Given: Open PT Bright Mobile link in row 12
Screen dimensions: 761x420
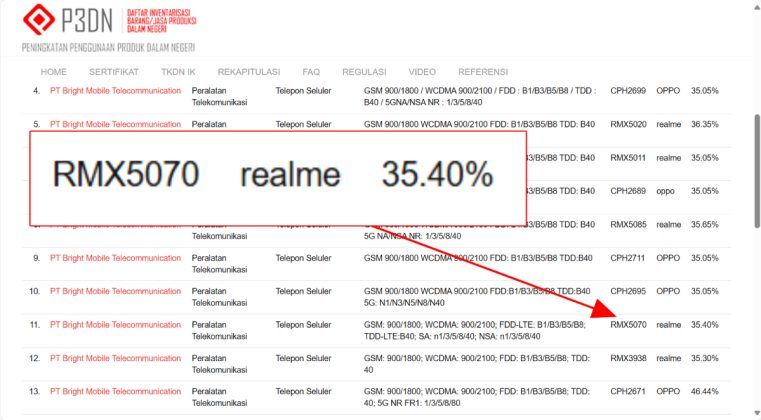Looking at the screenshot, I should coord(116,358).
